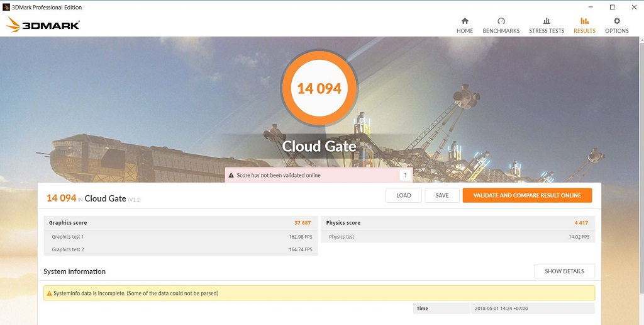Viewport: 644px width, 325px height.
Task: Switch to the HOME tab label
Action: click(465, 31)
